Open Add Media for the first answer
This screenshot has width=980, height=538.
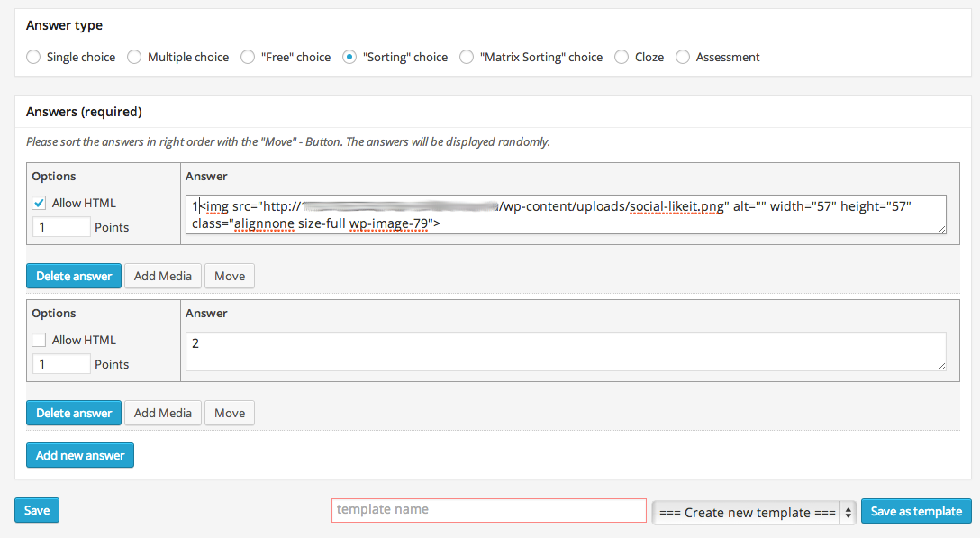[x=163, y=276]
